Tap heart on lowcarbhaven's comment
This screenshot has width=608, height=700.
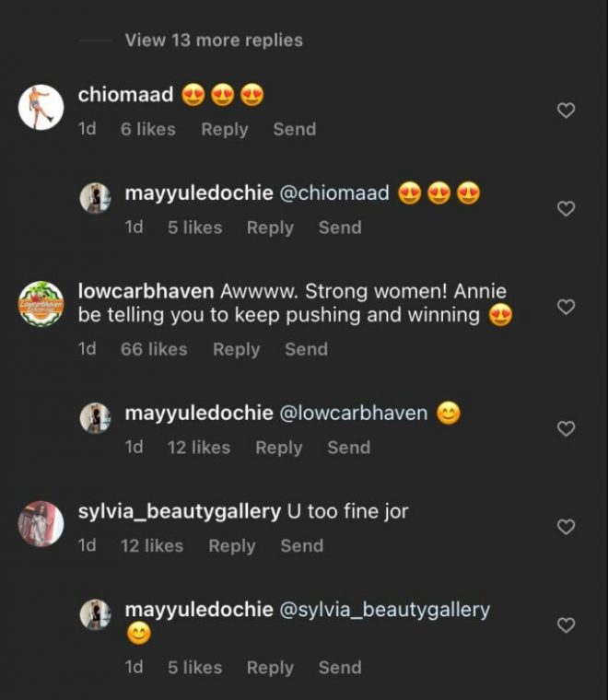click(x=567, y=307)
